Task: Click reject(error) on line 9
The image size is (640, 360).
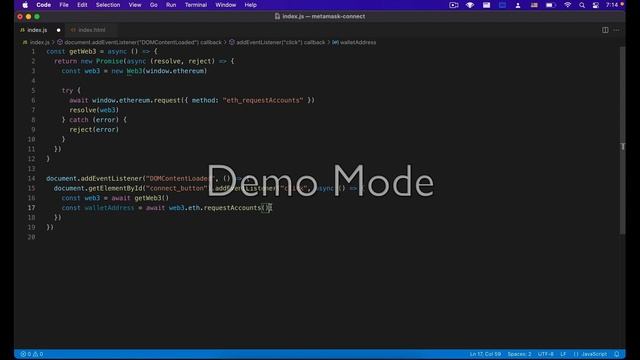Action: [94, 129]
